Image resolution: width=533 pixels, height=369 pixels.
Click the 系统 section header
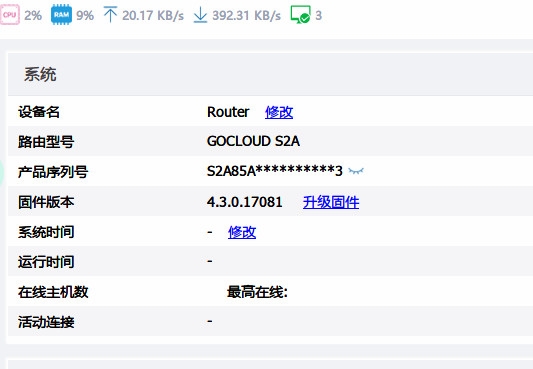(40, 74)
